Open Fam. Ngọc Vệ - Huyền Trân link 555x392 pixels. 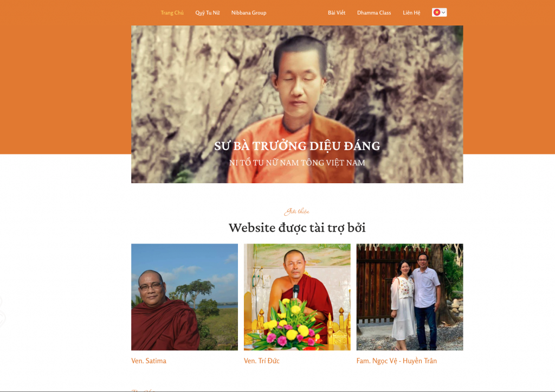click(396, 361)
